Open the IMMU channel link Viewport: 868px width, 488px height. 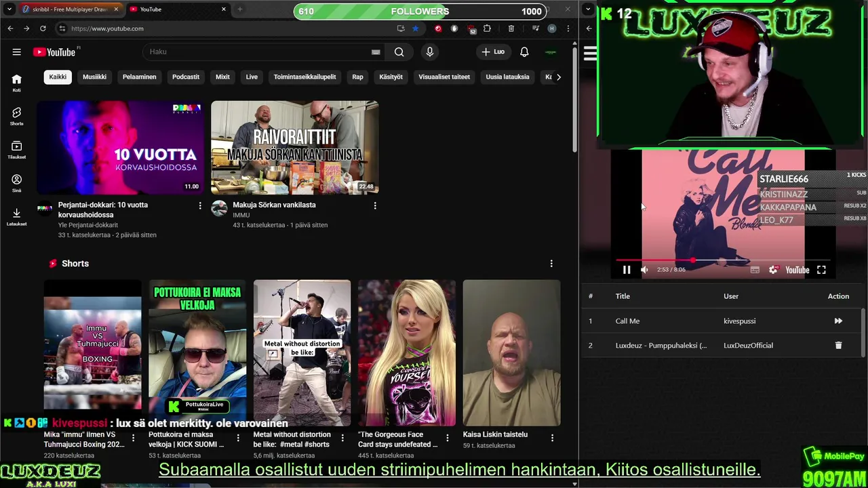(241, 215)
